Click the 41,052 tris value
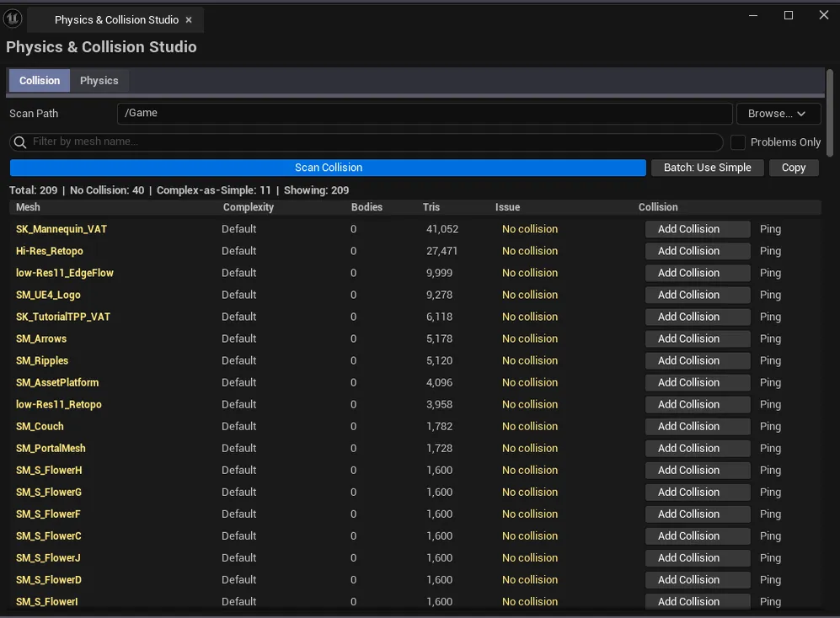The width and height of the screenshot is (840, 618). (442, 229)
